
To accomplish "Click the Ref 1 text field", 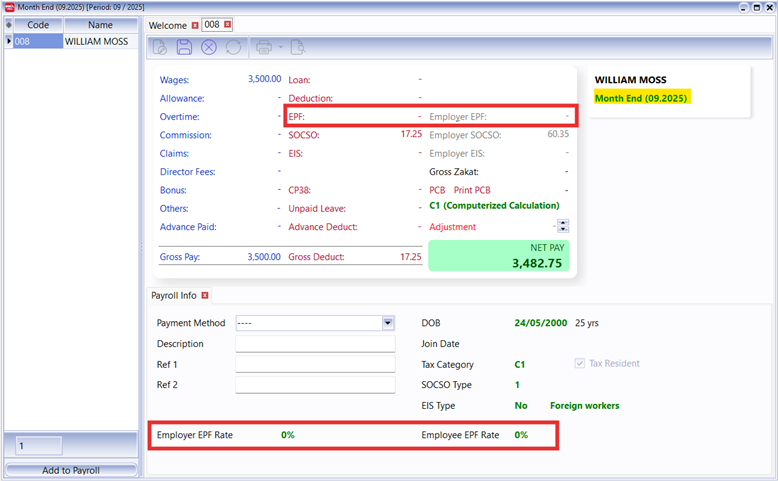I will [315, 365].
